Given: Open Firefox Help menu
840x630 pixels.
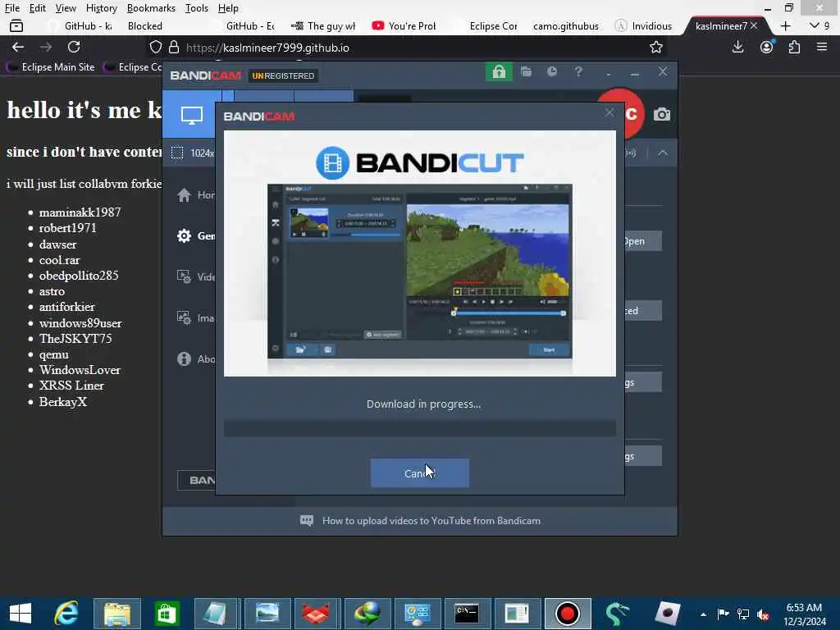Looking at the screenshot, I should point(228,8).
